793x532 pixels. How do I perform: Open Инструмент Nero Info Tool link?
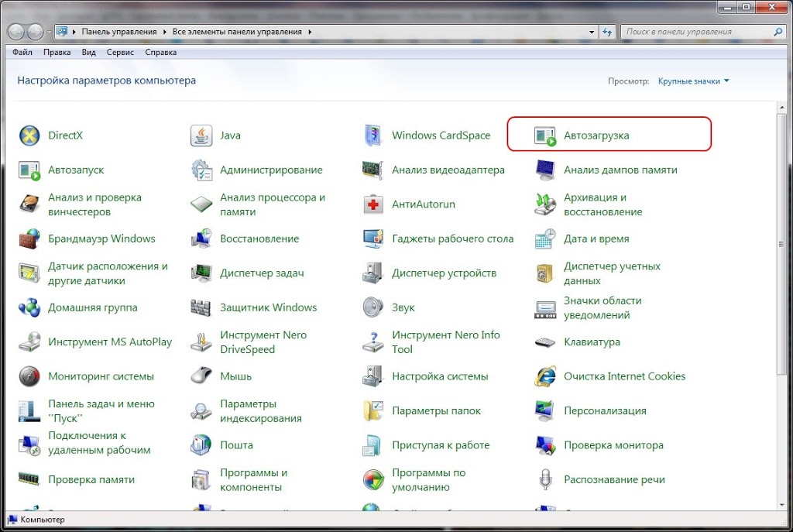[x=446, y=342]
